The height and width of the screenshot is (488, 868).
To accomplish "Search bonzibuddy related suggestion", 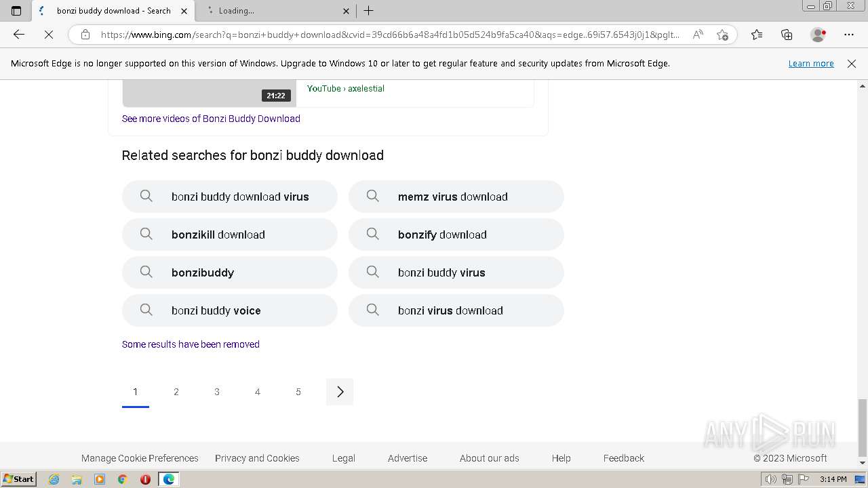I will (x=230, y=272).
